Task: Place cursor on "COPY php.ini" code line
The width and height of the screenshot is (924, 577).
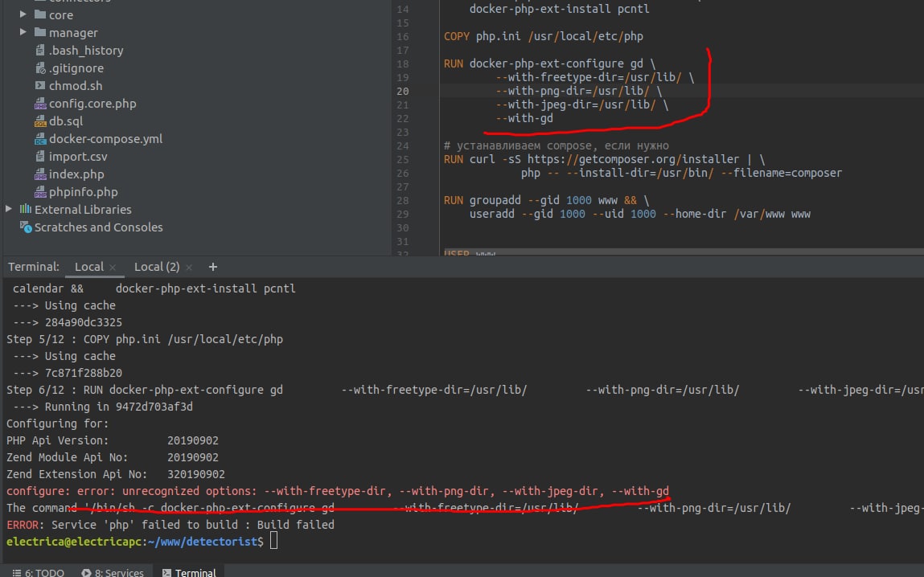Action: click(544, 36)
